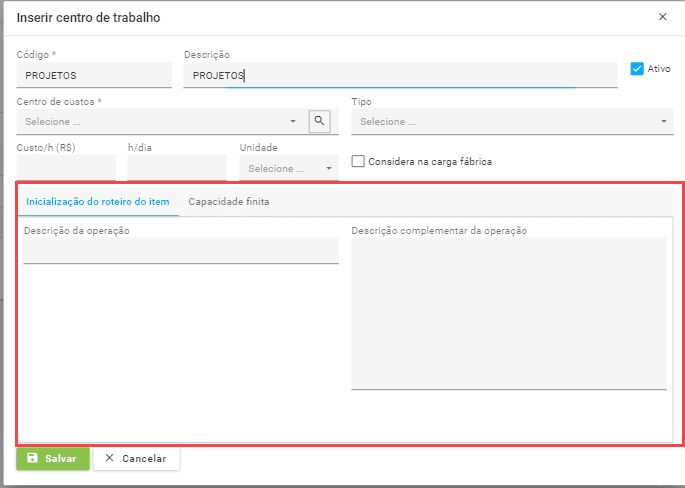Click the cost center search magnifier icon
The height and width of the screenshot is (488, 685).
tap(319, 121)
